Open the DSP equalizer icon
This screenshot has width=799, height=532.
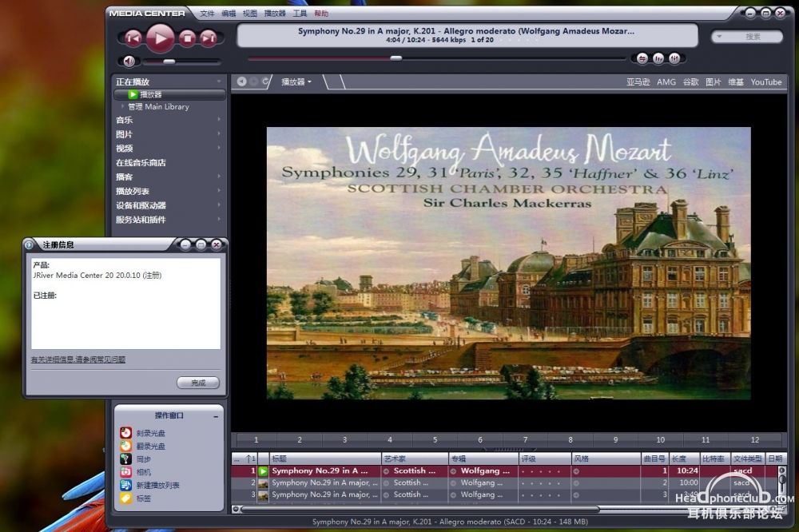(x=674, y=58)
